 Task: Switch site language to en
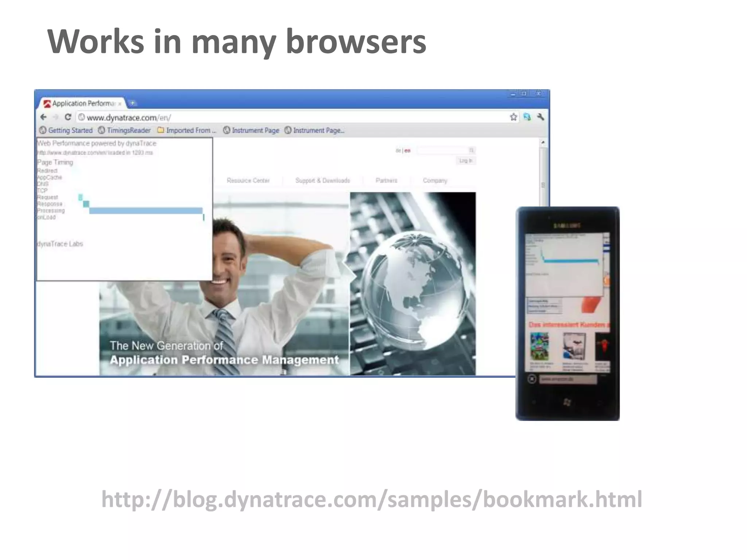(407, 151)
